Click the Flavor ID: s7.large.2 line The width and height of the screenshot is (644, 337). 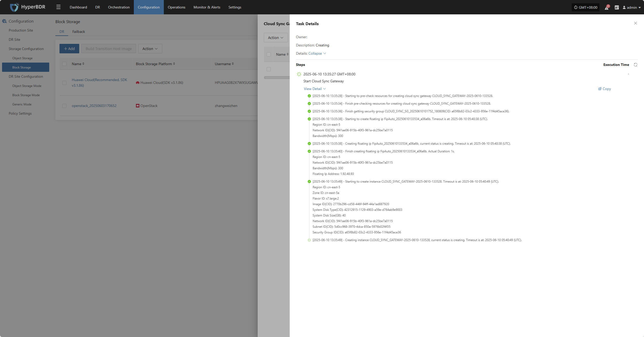(x=326, y=199)
